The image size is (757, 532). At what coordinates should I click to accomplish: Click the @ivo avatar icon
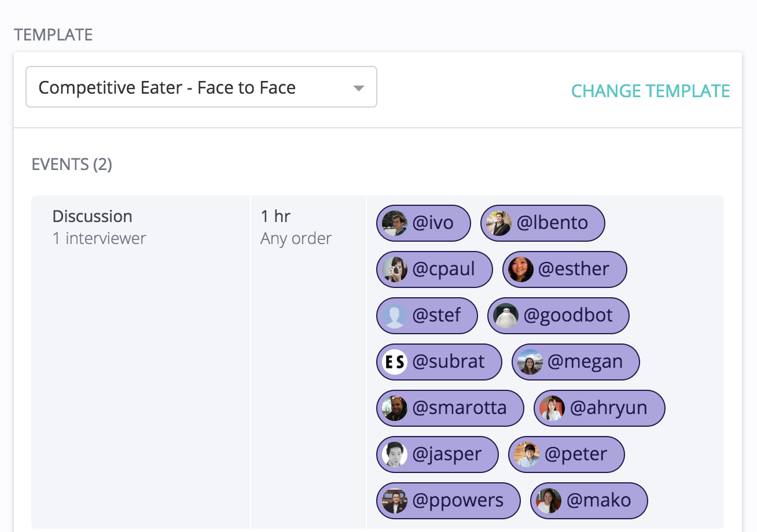click(395, 223)
